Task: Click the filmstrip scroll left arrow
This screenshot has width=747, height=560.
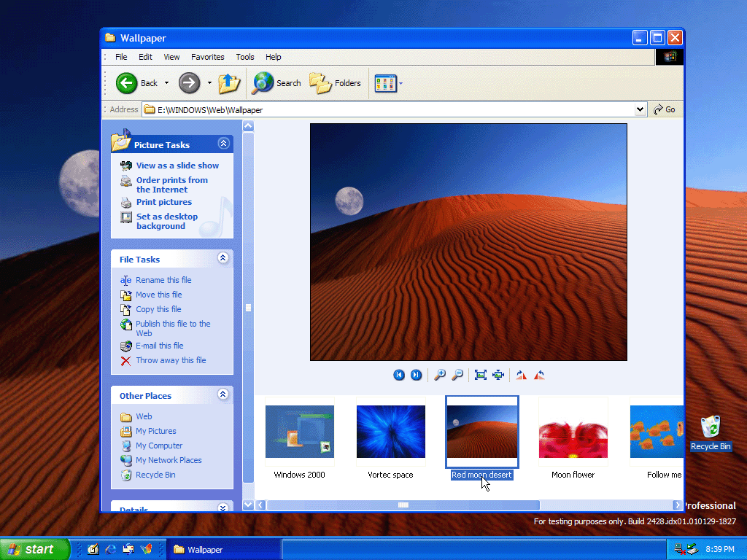Action: [x=260, y=505]
